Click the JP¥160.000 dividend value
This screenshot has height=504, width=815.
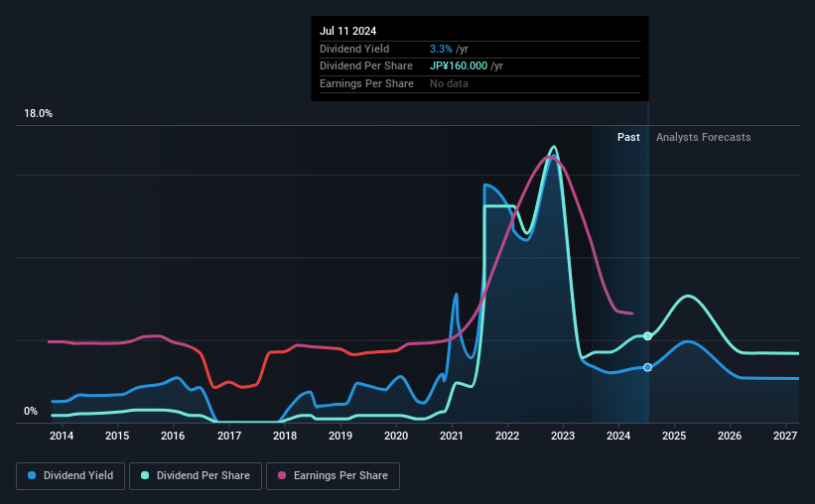pyautogui.click(x=459, y=66)
